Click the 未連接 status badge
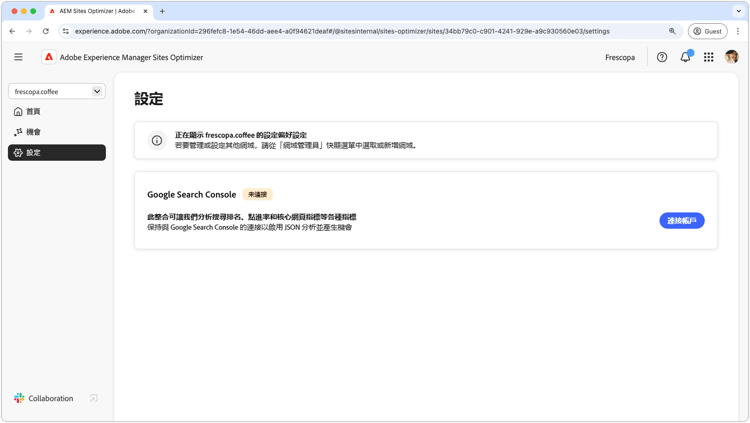The height and width of the screenshot is (423, 750). (x=257, y=194)
